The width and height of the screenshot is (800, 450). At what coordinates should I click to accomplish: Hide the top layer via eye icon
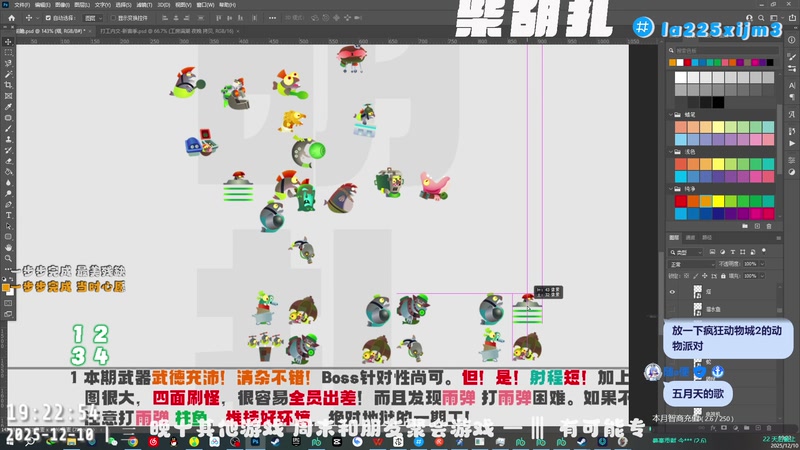(x=672, y=292)
